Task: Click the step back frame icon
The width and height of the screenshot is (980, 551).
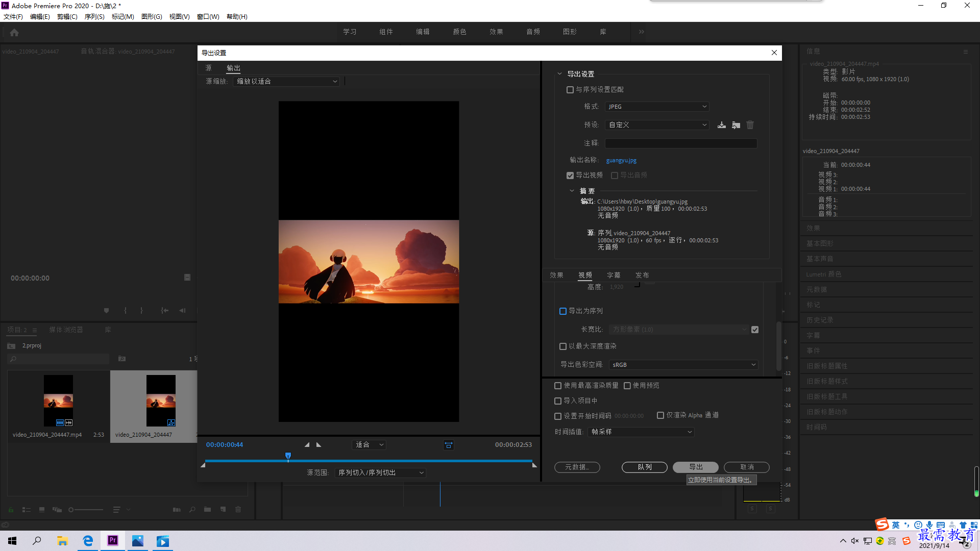Action: point(182,310)
